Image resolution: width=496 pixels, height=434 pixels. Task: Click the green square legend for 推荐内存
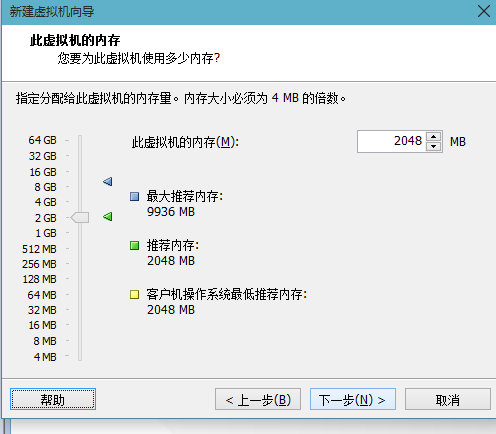(134, 246)
